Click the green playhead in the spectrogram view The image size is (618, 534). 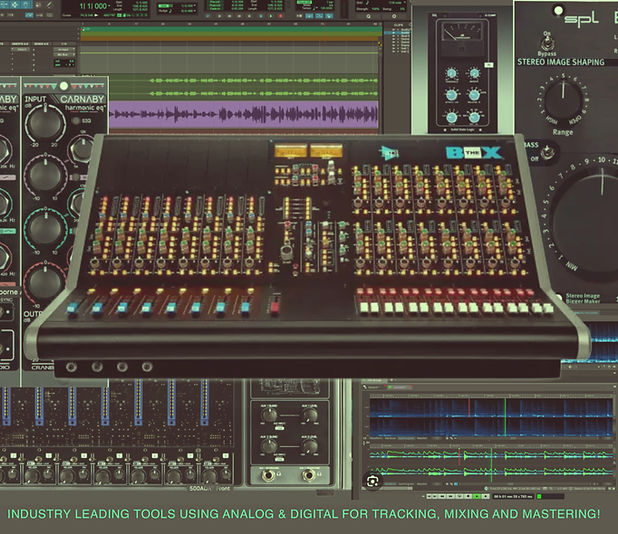(x=505, y=418)
